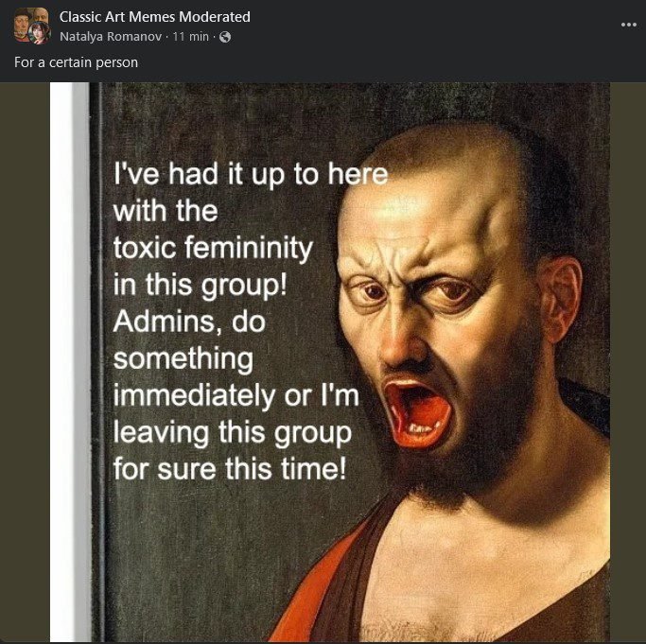The height and width of the screenshot is (644, 646).
Task: Open the post options three-dot menu
Action: pos(629,24)
